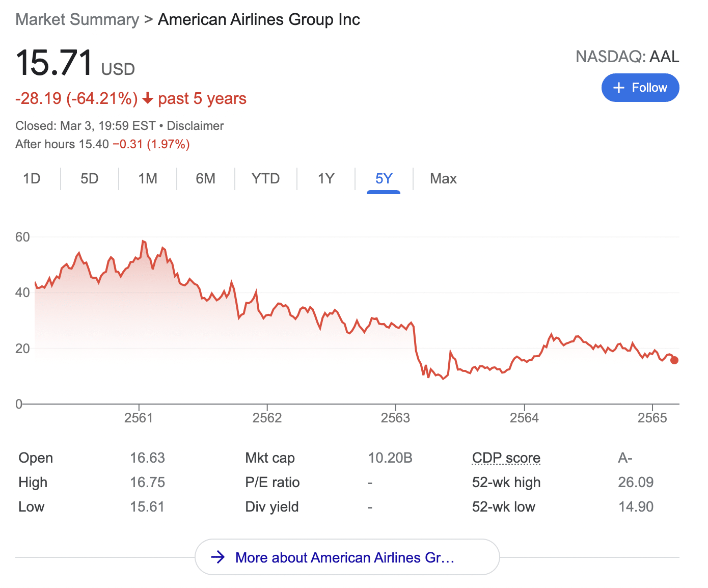
Task: Show the YTD chart view
Action: pyautogui.click(x=265, y=179)
